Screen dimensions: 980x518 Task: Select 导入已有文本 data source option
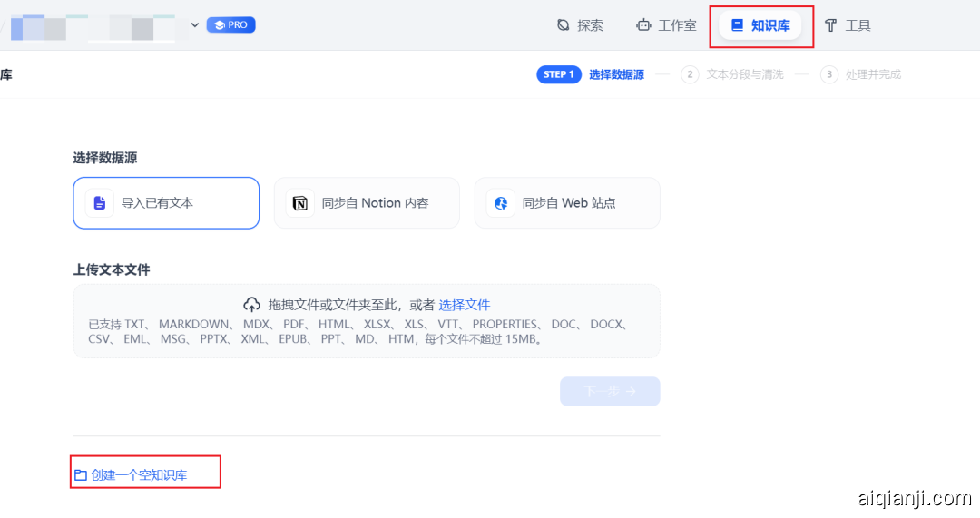[166, 203]
